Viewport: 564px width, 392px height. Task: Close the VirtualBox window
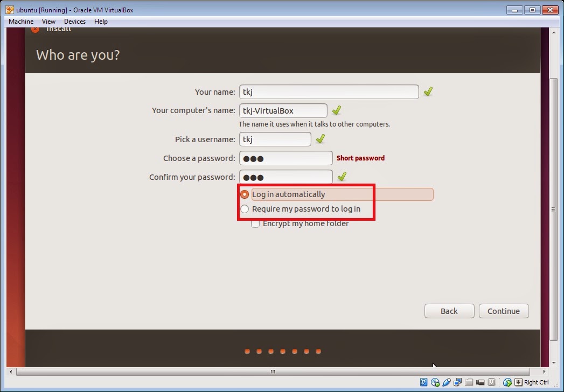tap(550, 10)
